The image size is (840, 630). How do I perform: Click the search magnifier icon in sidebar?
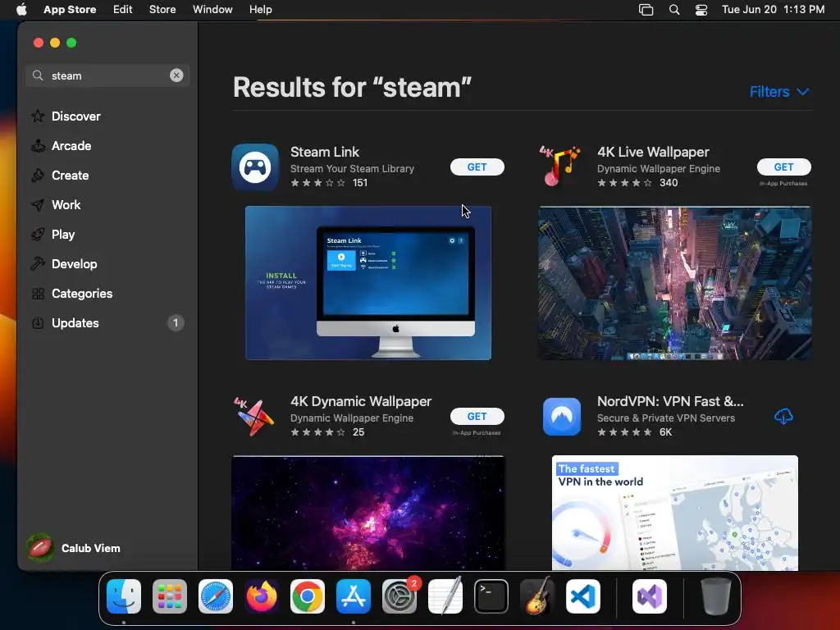tap(38, 75)
